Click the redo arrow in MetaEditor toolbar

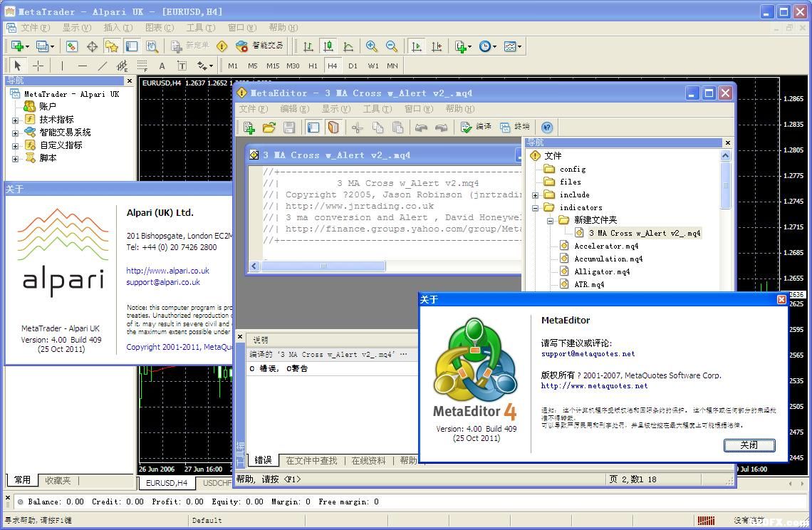[441, 128]
